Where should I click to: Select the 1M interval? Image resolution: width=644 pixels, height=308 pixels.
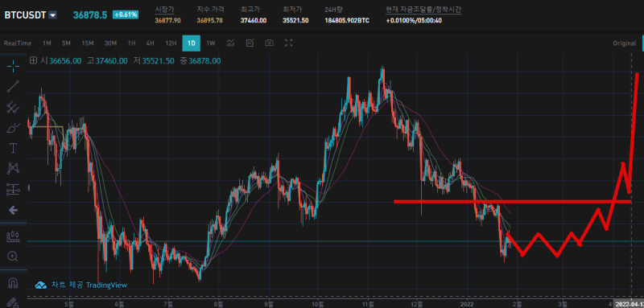pyautogui.click(x=47, y=43)
